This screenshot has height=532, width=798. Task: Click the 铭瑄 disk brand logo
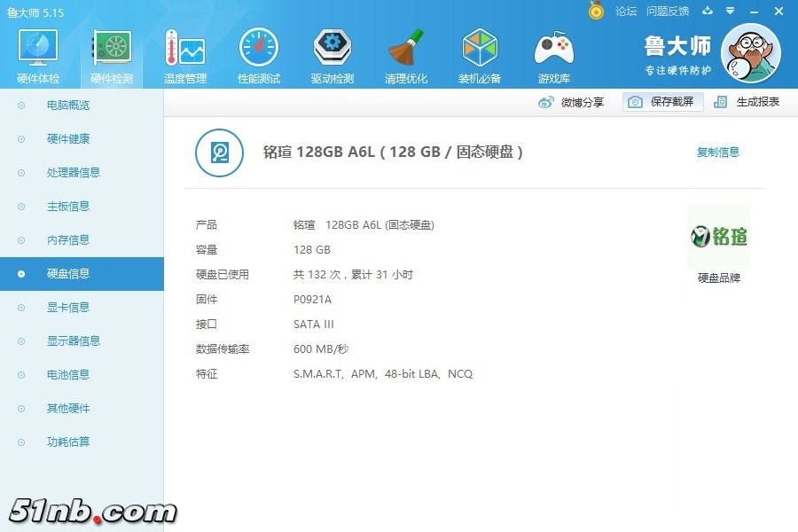click(719, 236)
